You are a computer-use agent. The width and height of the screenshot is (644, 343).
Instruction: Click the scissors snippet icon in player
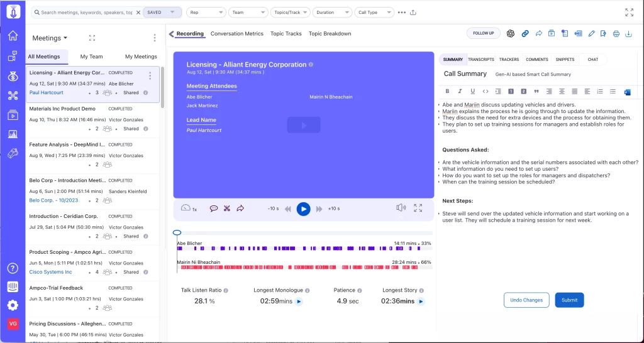coord(226,209)
